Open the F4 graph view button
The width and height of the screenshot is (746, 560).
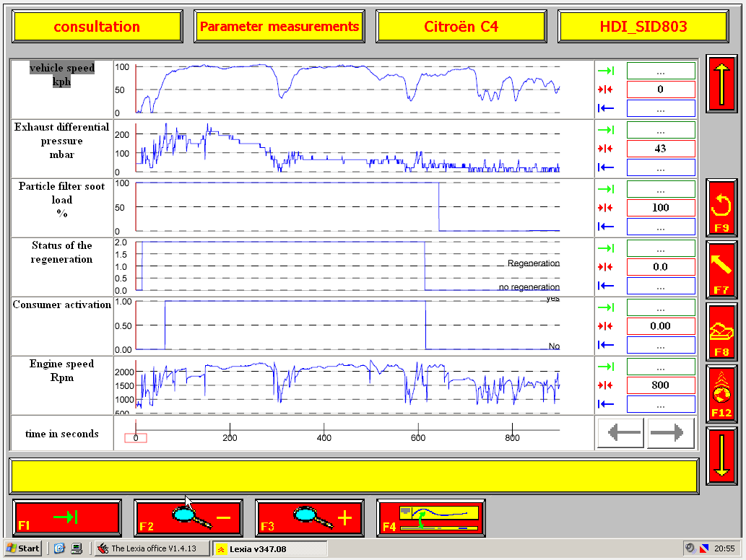click(431, 518)
